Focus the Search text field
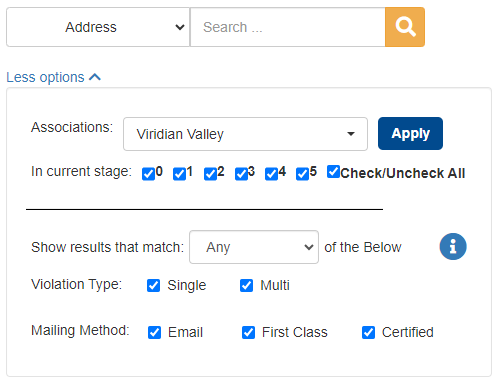The image size is (499, 384). click(288, 27)
